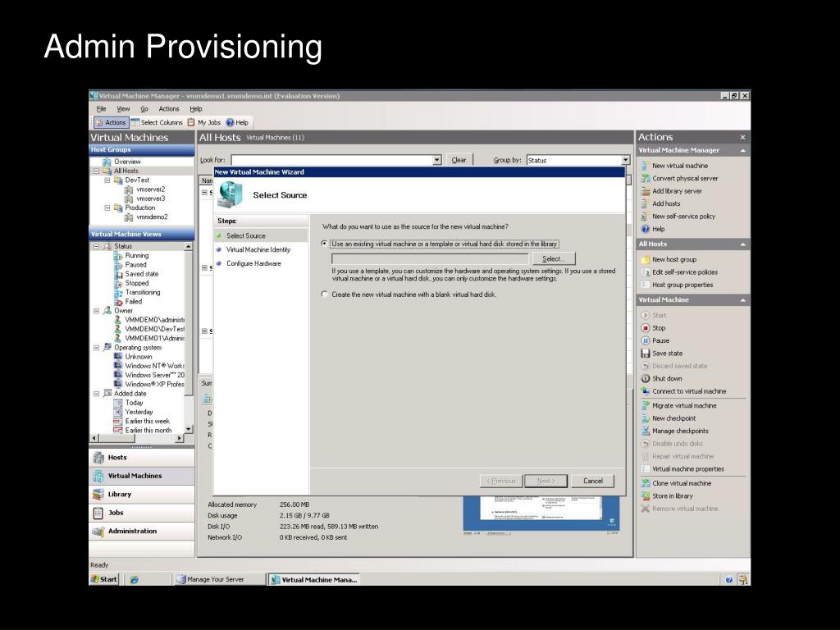Toggle the Actions toolbar button
The width and height of the screenshot is (840, 630).
tap(111, 122)
